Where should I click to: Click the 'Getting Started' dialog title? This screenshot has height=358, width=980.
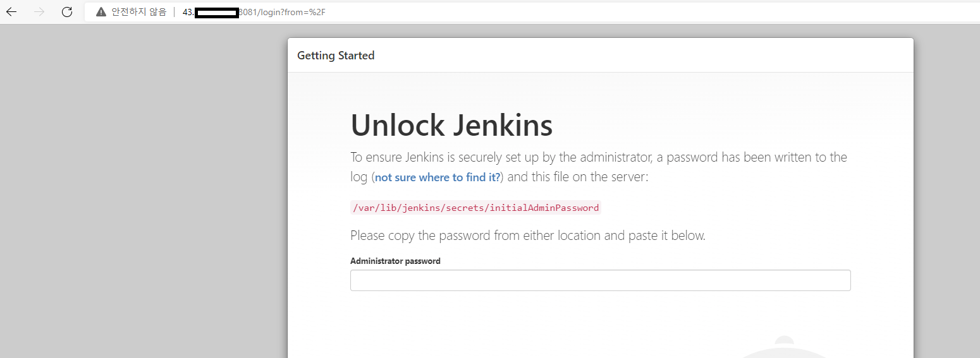336,56
